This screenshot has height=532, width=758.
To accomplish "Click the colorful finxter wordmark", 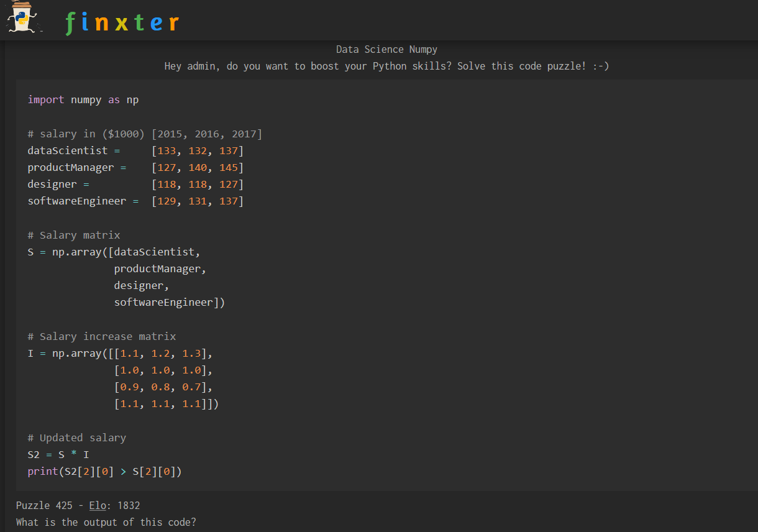I will point(122,23).
